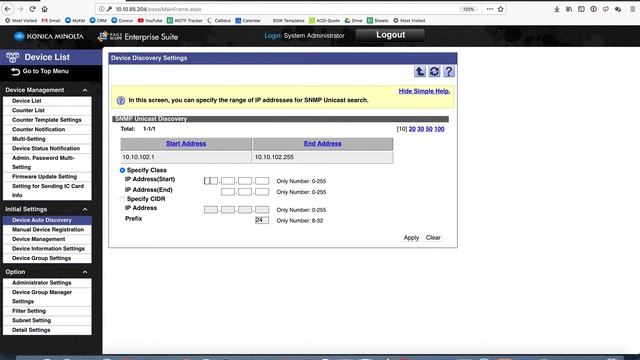Click the Device List header icon
Image resolution: width=640 pixels, height=360 pixels.
[12, 57]
